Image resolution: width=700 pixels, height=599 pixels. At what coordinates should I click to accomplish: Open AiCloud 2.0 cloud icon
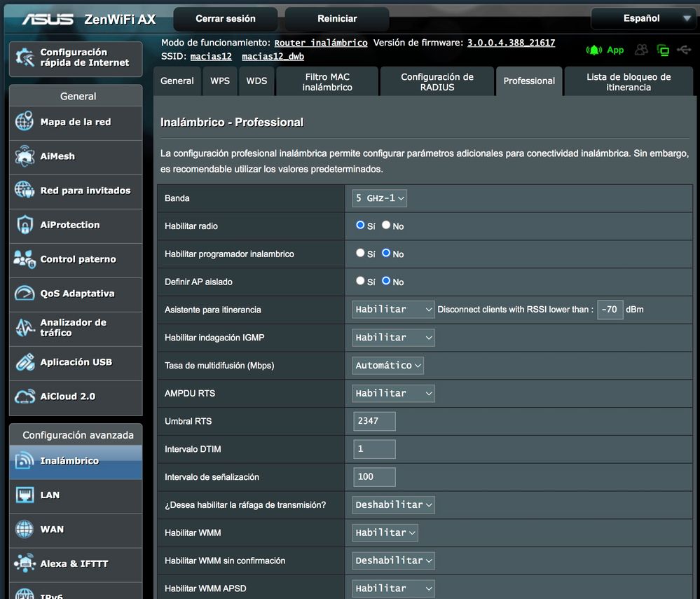(x=25, y=397)
